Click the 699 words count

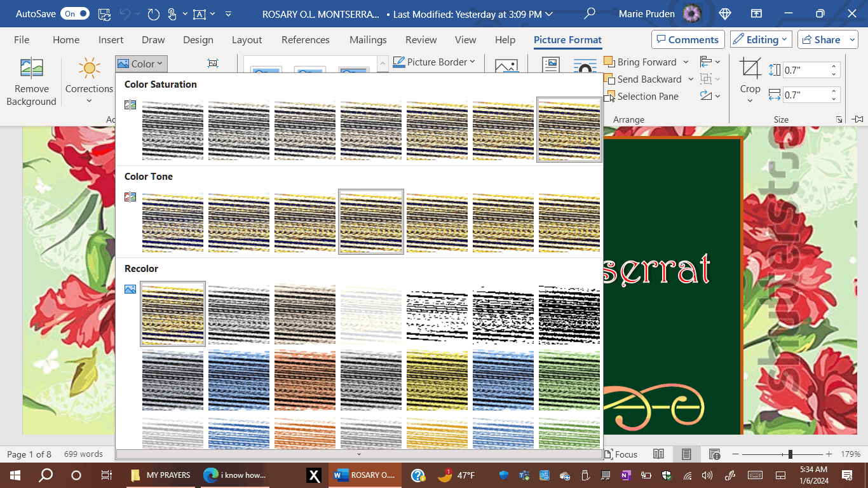pos(83,454)
